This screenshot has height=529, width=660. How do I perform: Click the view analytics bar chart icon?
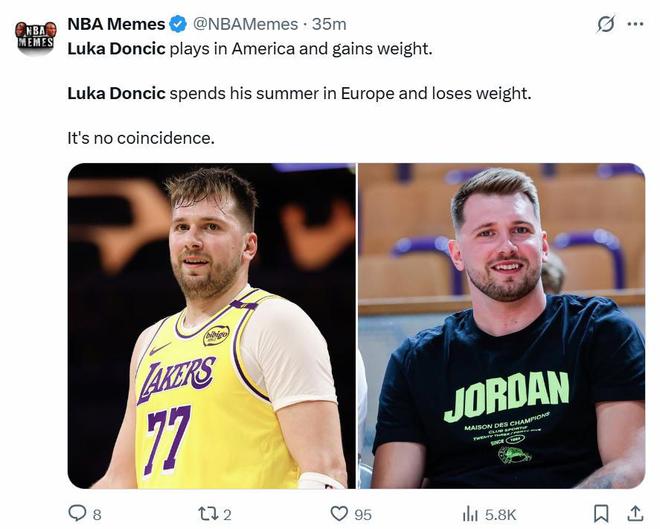coord(470,513)
